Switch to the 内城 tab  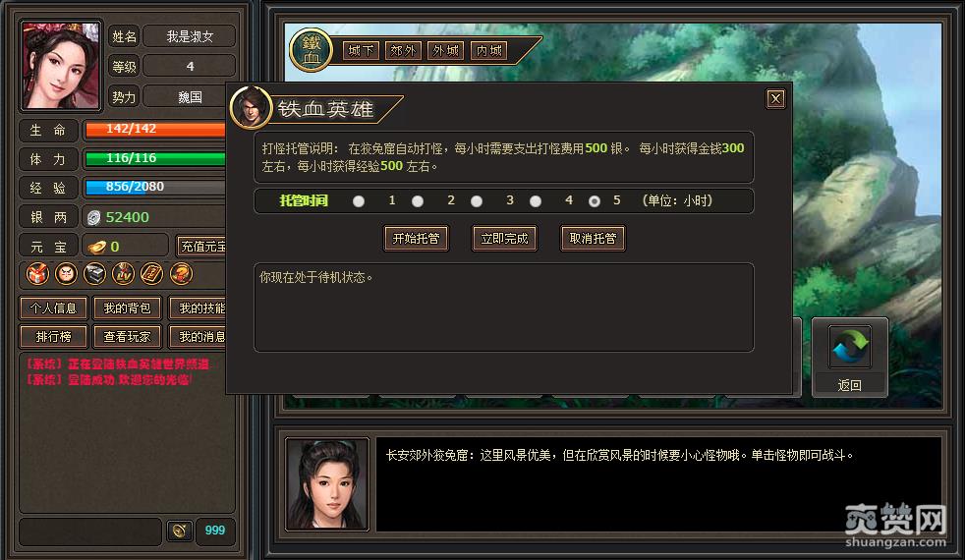(488, 50)
